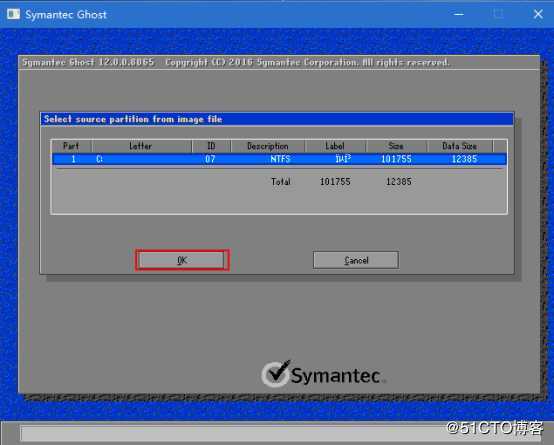Image resolution: width=554 pixels, height=445 pixels.
Task: Click the Symantec Ghost title bar icon
Action: click(13, 14)
